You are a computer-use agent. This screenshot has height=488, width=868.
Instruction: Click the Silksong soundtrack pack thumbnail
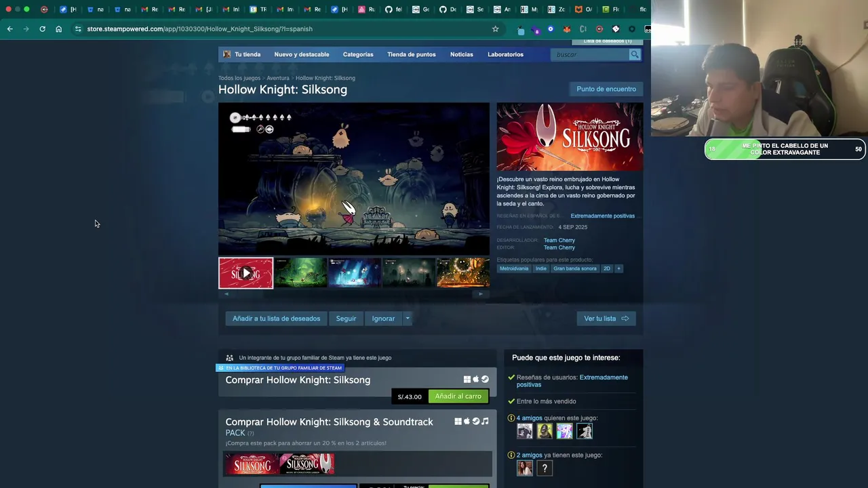point(307,464)
